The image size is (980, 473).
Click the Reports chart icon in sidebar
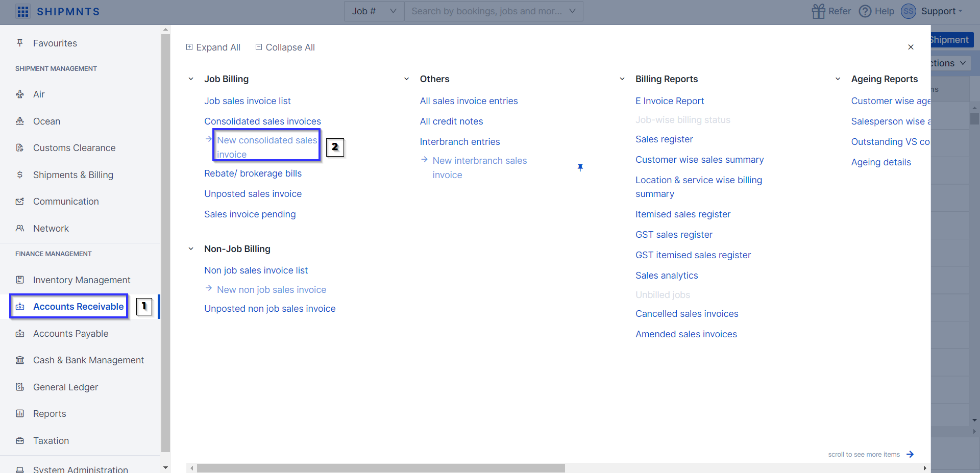tap(20, 413)
